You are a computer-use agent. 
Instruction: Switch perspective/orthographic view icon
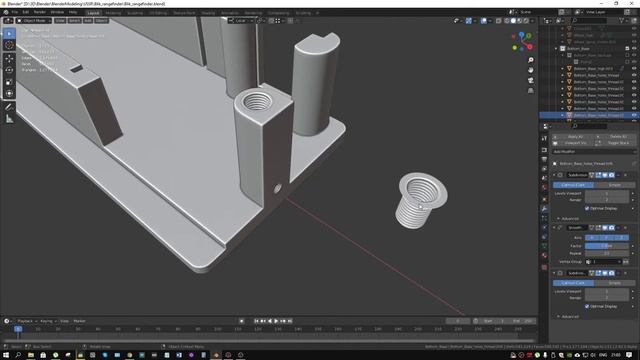(x=531, y=91)
